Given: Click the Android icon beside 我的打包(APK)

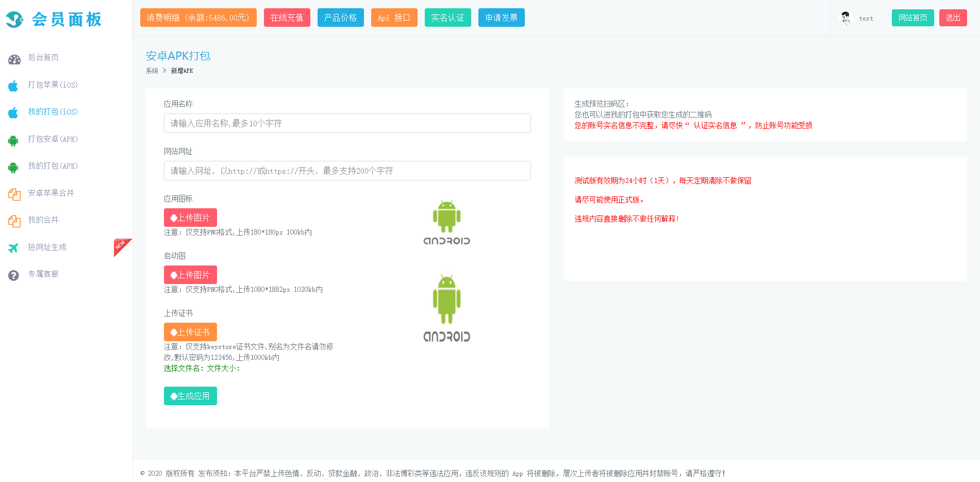Looking at the screenshot, I should pos(13,167).
